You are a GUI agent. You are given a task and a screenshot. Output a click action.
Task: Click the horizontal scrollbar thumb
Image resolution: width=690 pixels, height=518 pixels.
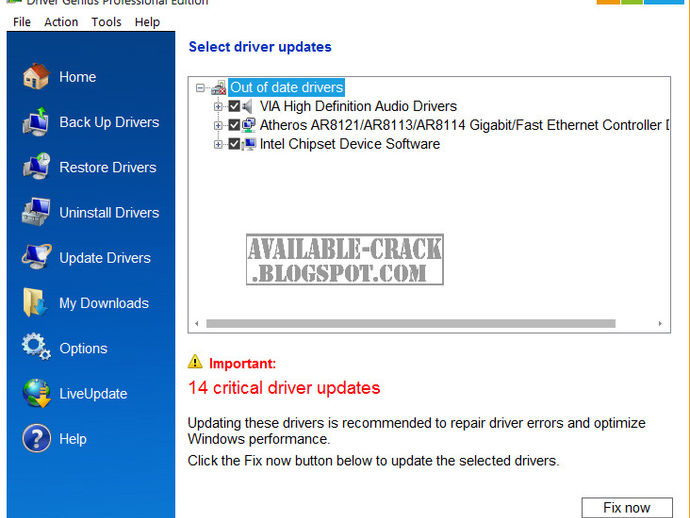[411, 323]
